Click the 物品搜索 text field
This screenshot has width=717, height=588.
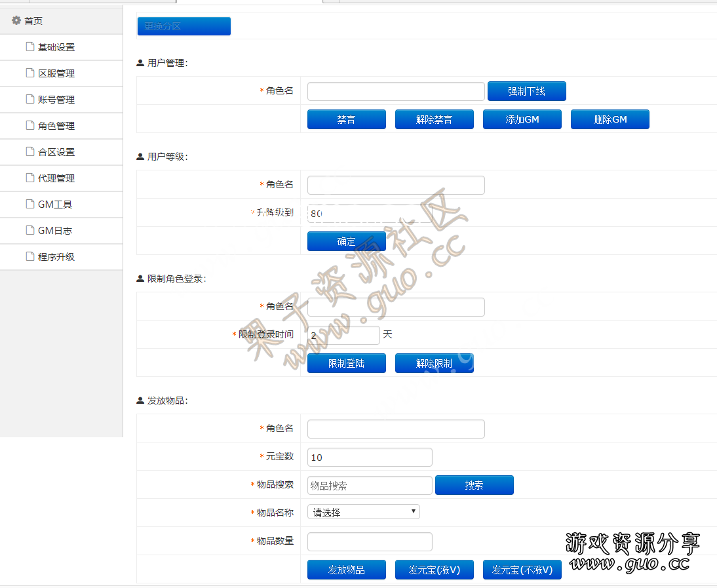click(370, 486)
